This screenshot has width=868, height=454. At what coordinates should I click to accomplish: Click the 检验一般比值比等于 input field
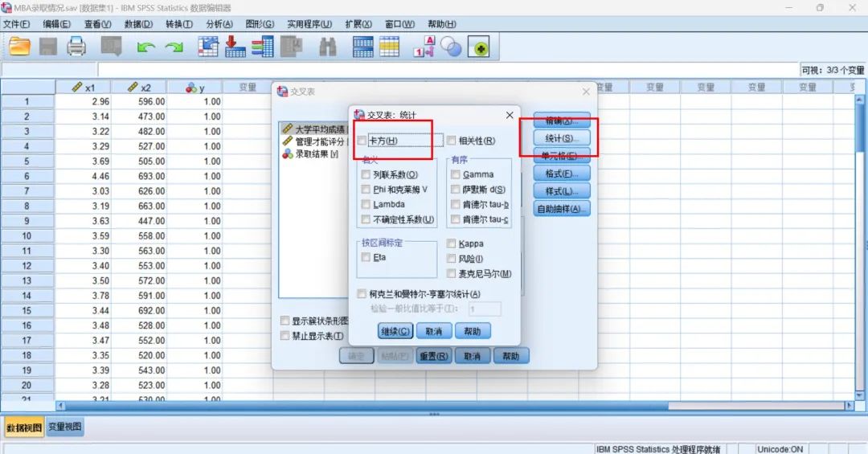coord(485,309)
